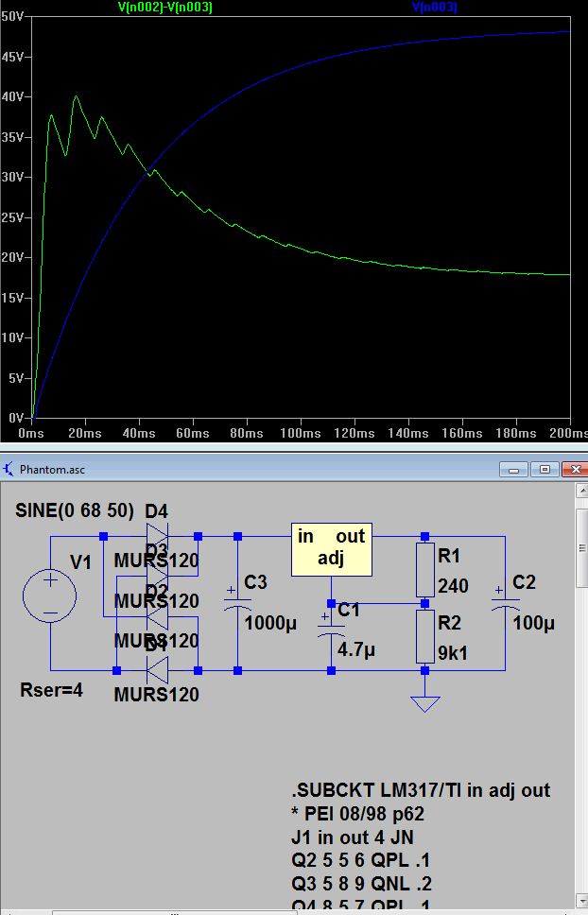Click the LTspice icon in Phantom.asc title bar
The image size is (588, 915).
click(x=9, y=469)
